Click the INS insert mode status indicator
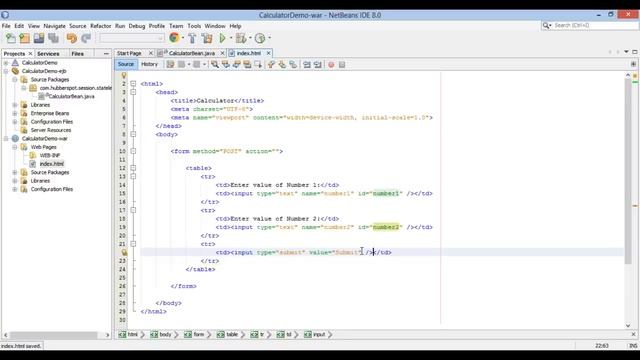 pos(633,346)
